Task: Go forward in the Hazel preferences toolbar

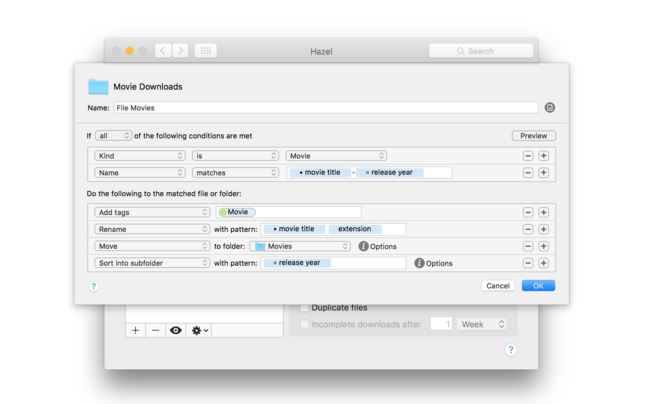Action: coord(180,51)
